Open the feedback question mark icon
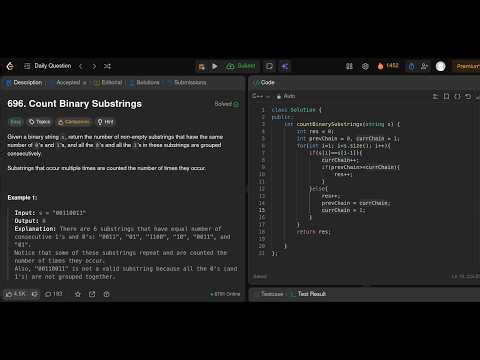 tap(107, 294)
